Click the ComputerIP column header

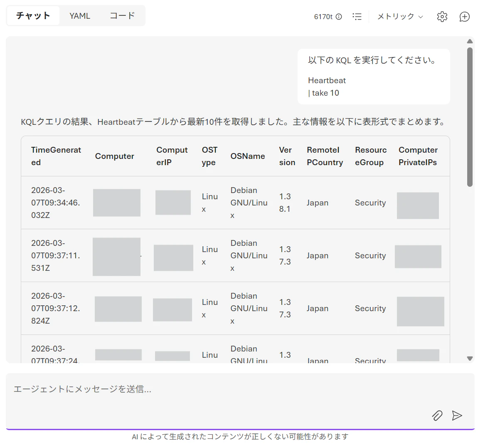[x=172, y=156]
